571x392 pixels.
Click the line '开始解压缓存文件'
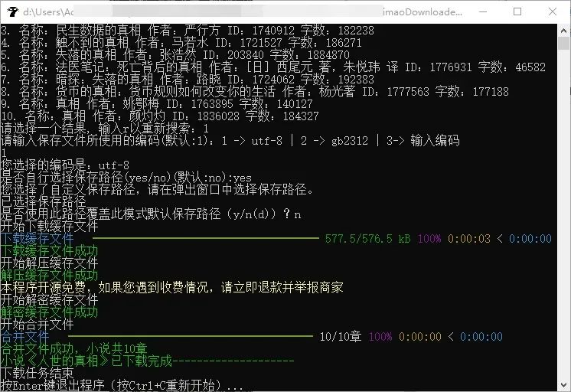point(50,263)
